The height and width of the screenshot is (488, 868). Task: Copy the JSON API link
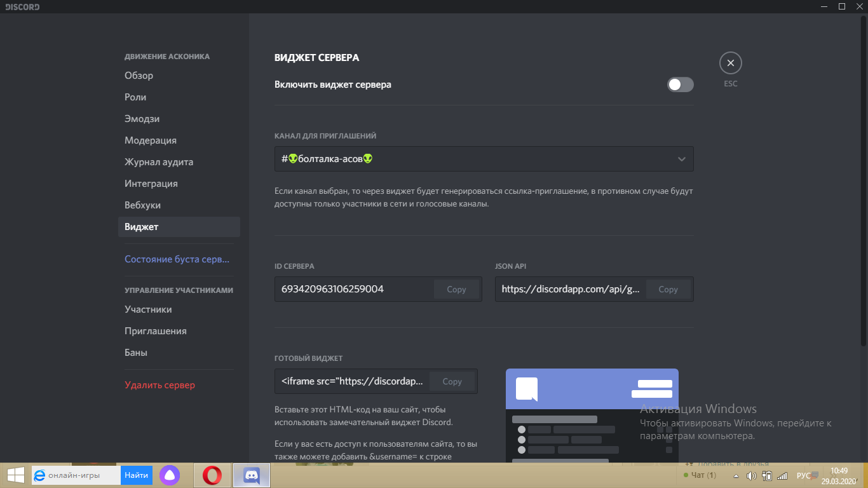pyautogui.click(x=668, y=289)
